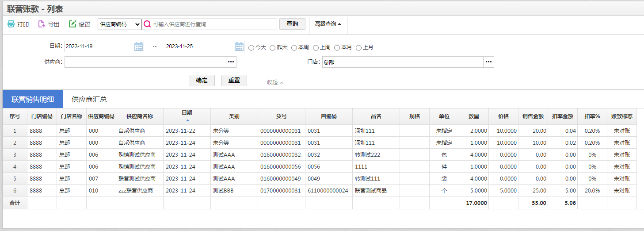Click the 供应商 filter input field
The image size is (644, 231).
(x=145, y=62)
